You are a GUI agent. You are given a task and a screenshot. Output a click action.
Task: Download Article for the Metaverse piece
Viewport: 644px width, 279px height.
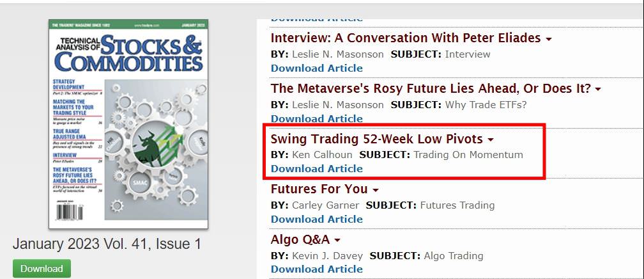pos(316,118)
